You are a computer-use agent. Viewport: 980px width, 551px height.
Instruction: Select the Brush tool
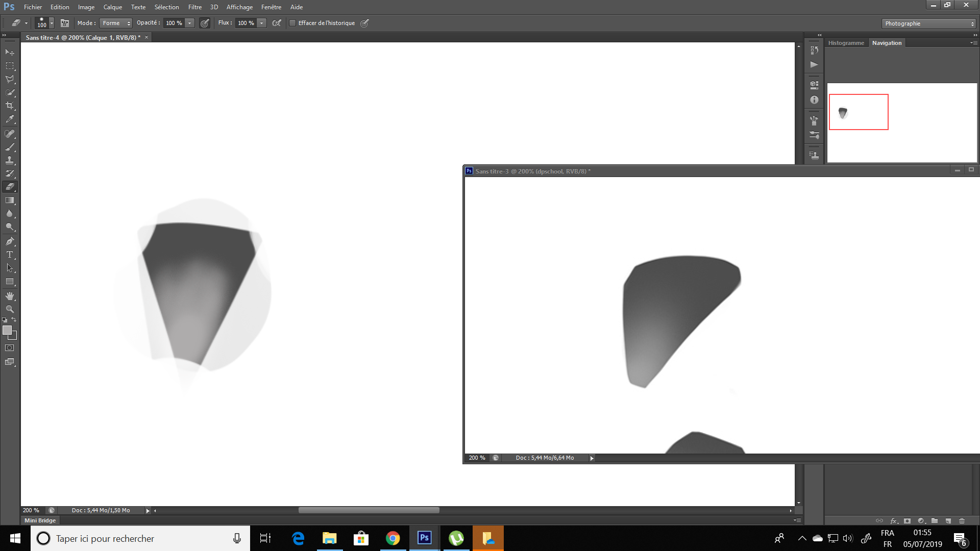[10, 147]
